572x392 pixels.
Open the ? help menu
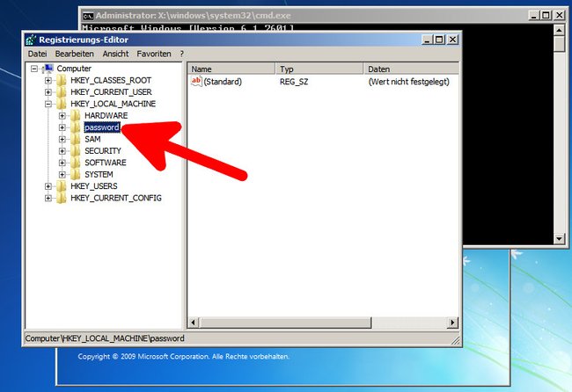tap(181, 54)
